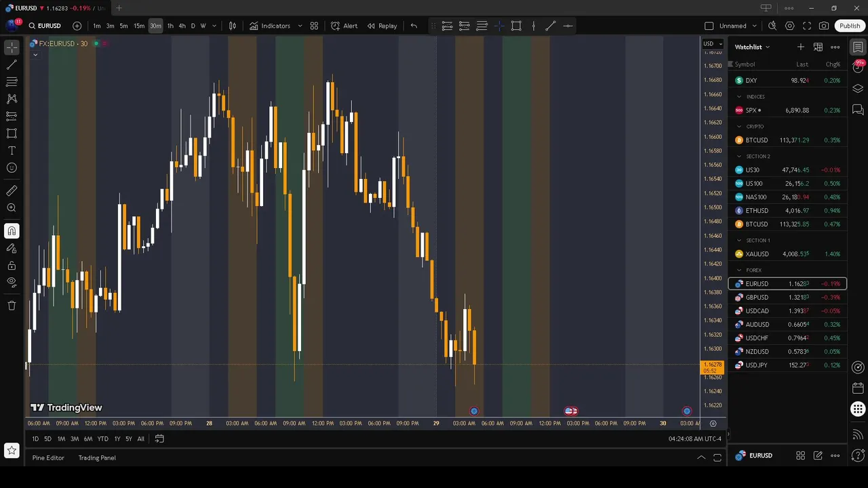This screenshot has height=488, width=868.
Task: Open the Indicators menu
Action: (x=269, y=26)
